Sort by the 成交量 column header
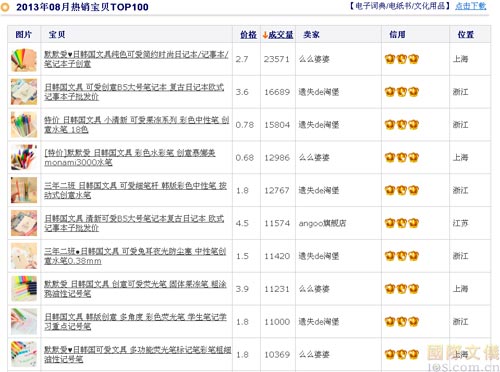The image size is (500, 372). point(281,34)
